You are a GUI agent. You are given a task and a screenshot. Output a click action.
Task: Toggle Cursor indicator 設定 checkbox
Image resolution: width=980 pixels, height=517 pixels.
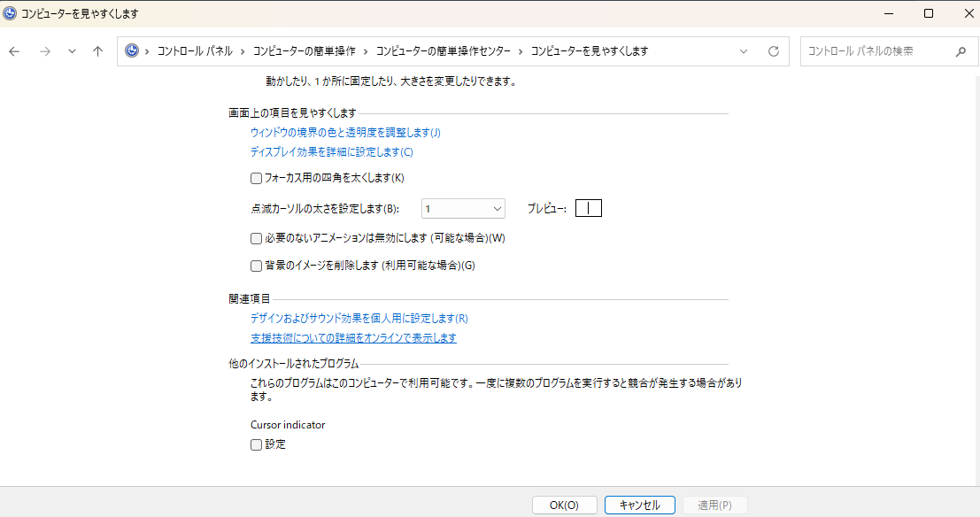[x=256, y=444]
